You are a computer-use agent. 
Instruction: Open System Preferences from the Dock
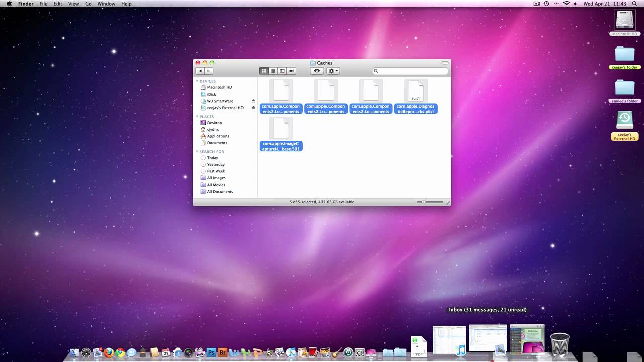[359, 352]
